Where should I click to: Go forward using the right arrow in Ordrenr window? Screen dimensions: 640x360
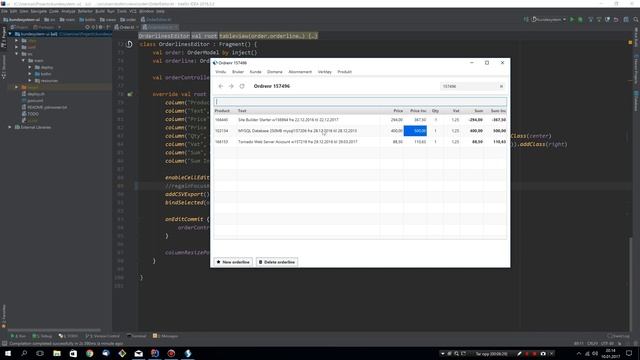tap(231, 86)
